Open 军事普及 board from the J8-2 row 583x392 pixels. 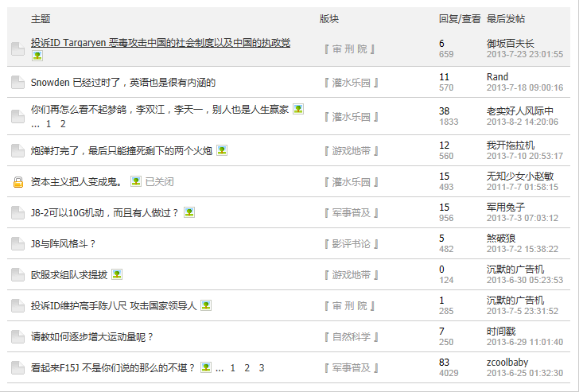pos(350,213)
